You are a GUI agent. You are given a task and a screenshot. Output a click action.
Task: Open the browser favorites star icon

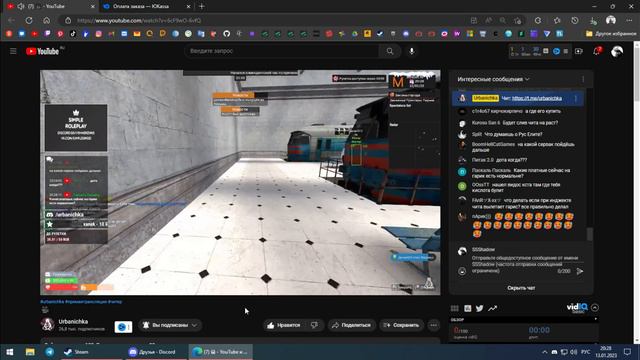click(557, 20)
